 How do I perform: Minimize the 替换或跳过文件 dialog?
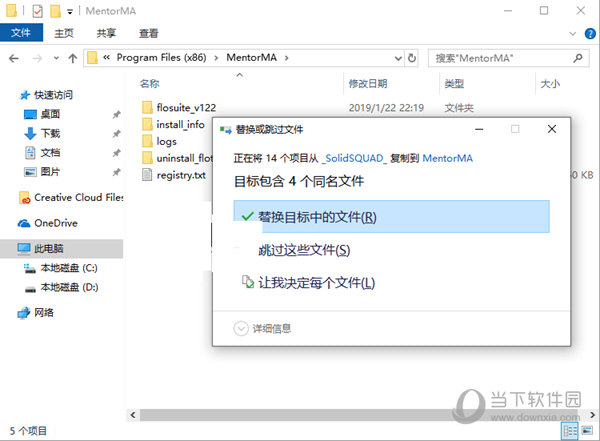pyautogui.click(x=479, y=129)
